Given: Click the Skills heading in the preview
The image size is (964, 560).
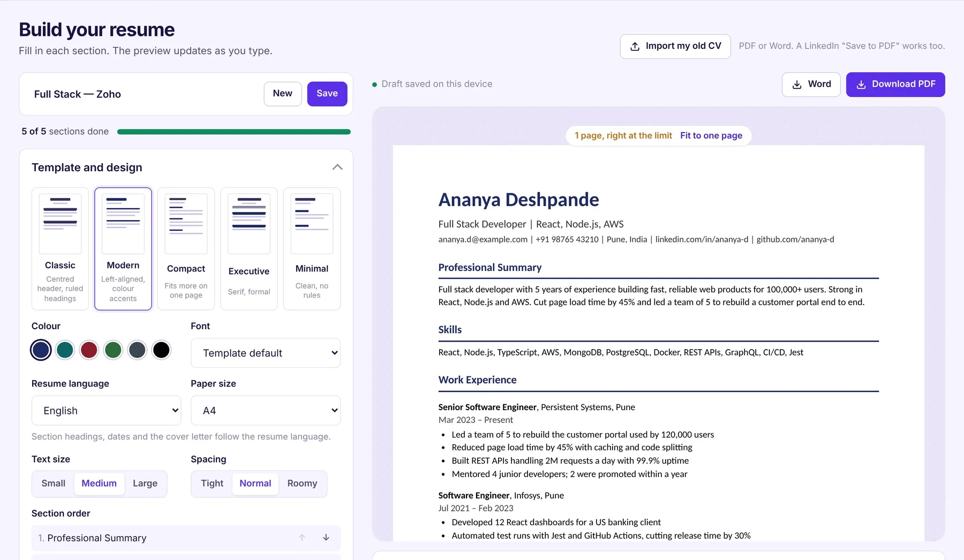Looking at the screenshot, I should coord(450,330).
